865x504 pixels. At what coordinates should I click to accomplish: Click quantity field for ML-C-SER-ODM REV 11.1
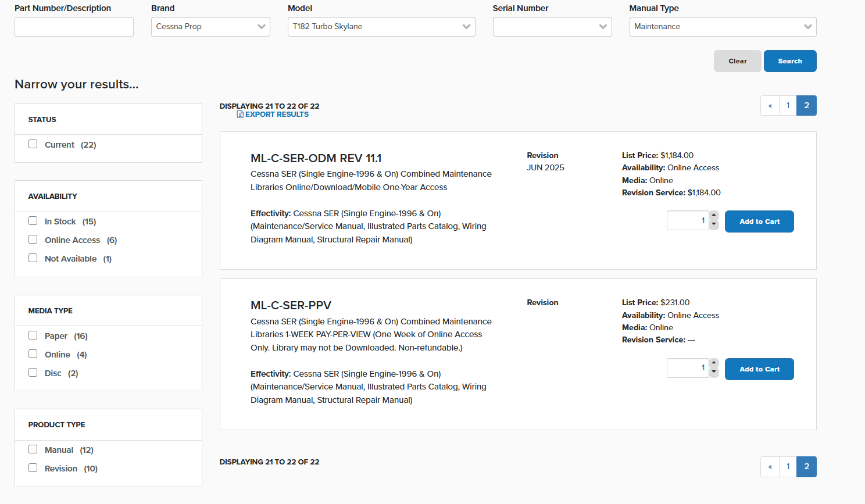(x=688, y=220)
